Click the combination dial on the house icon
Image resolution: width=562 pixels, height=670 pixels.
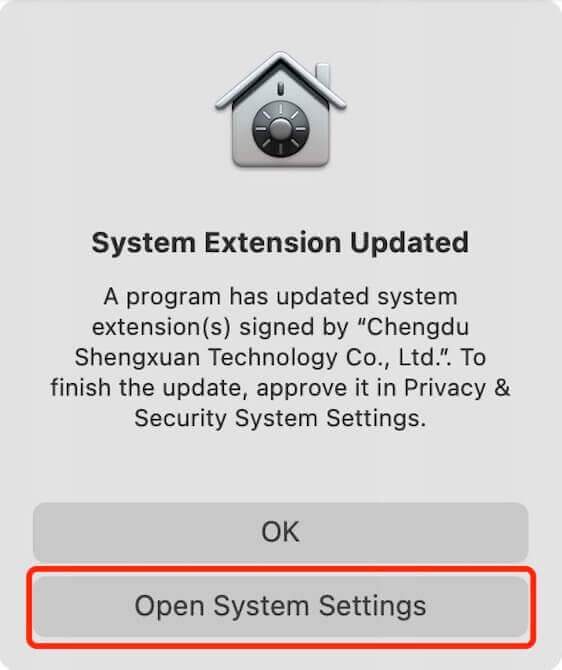tap(280, 129)
